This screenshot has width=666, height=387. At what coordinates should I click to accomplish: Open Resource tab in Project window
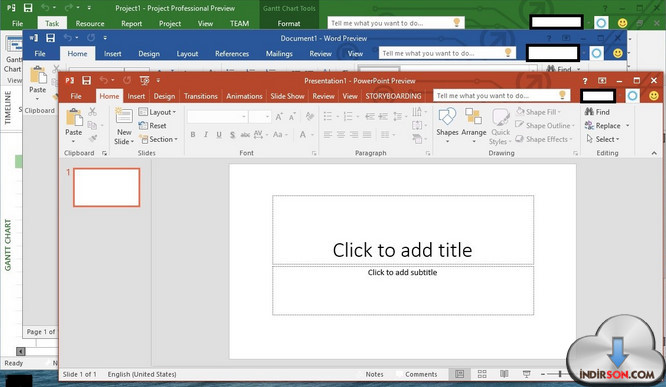90,23
